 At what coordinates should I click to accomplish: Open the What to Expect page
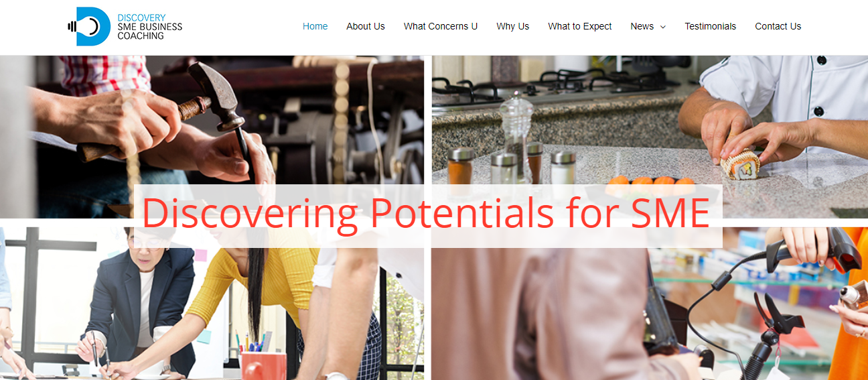coord(579,26)
